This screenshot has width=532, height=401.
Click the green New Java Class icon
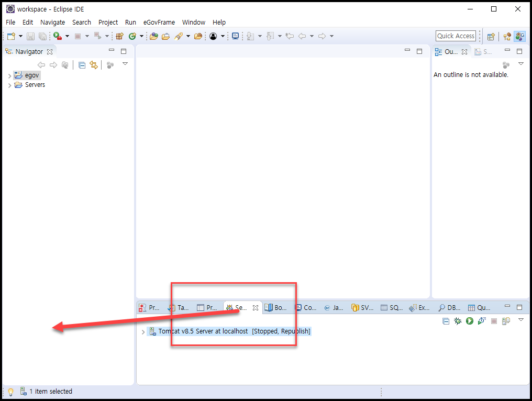pyautogui.click(x=132, y=36)
